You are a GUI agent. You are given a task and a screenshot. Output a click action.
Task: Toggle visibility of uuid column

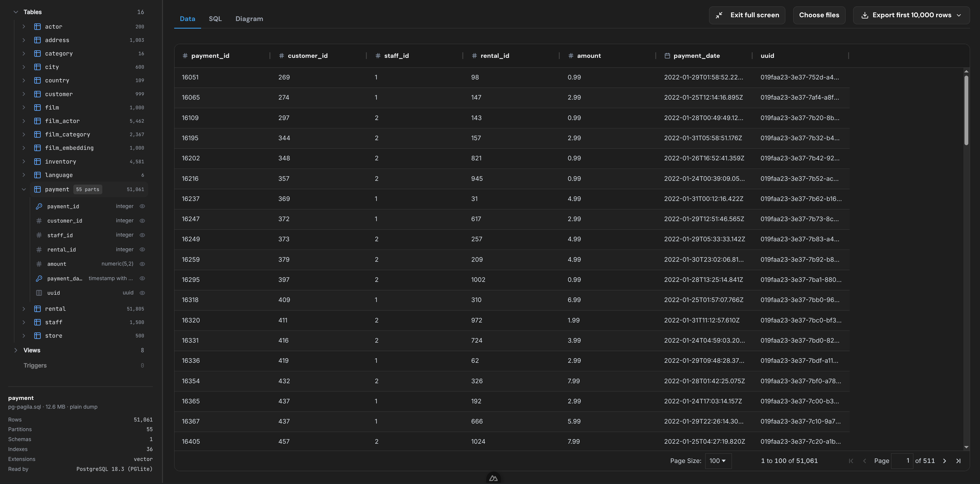tap(142, 293)
